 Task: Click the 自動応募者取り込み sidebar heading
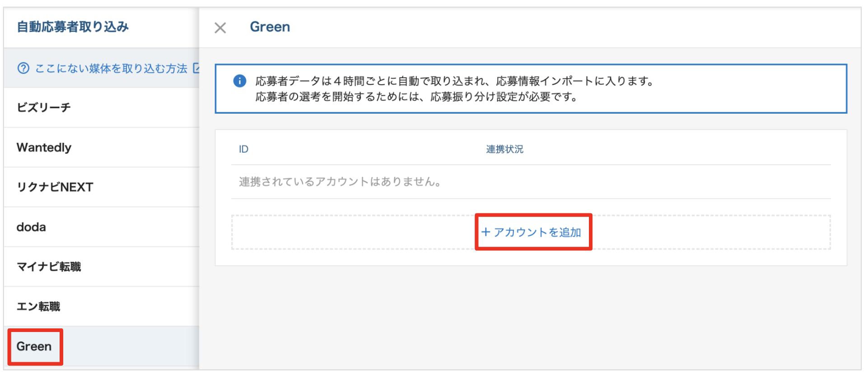pyautogui.click(x=73, y=27)
